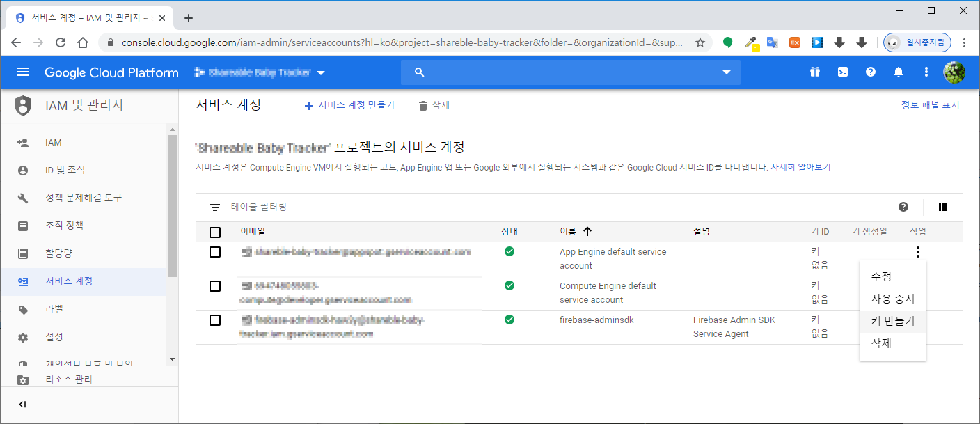Click 정보 패널 표시 link
Screen dimensions: 980x424
coord(930,105)
